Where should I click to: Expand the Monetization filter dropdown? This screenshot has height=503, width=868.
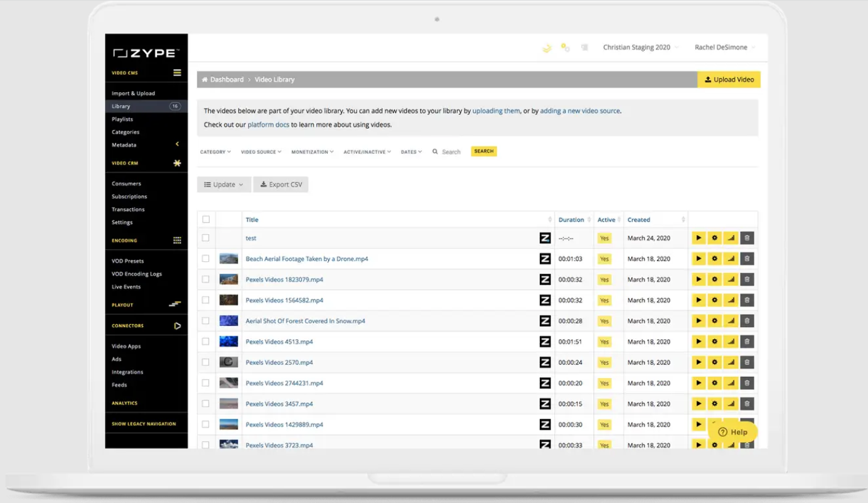[x=313, y=152]
